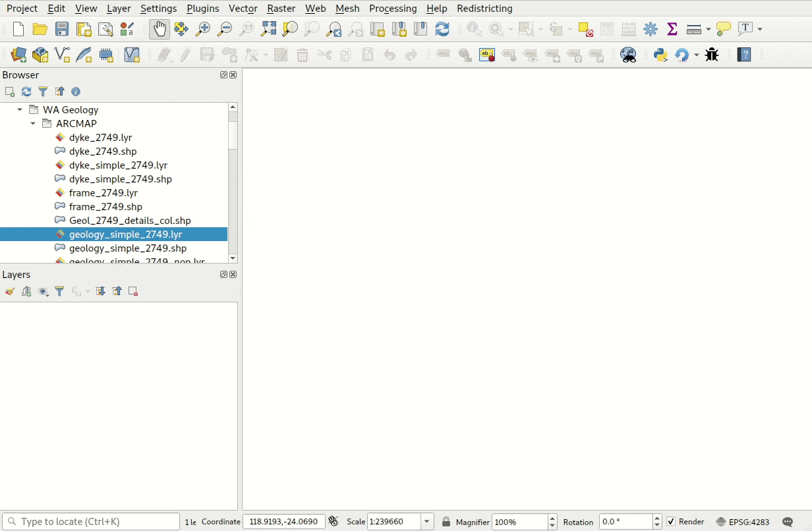
Task: Select the Pan Map hand tool
Action: (x=159, y=29)
